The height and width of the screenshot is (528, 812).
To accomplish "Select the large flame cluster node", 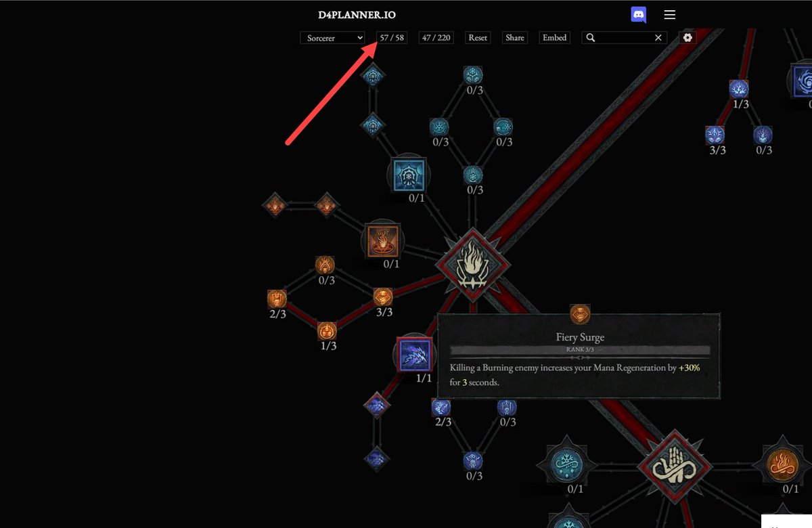I will click(x=472, y=265).
